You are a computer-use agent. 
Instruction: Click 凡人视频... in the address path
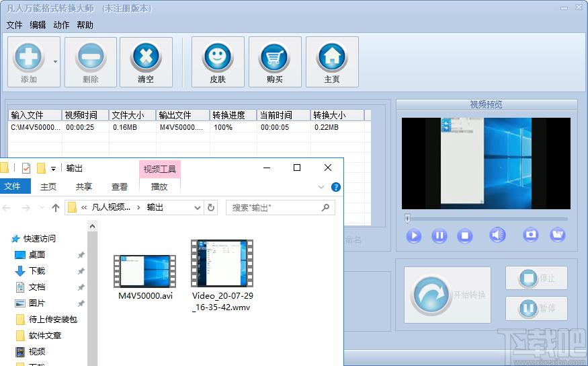point(111,207)
